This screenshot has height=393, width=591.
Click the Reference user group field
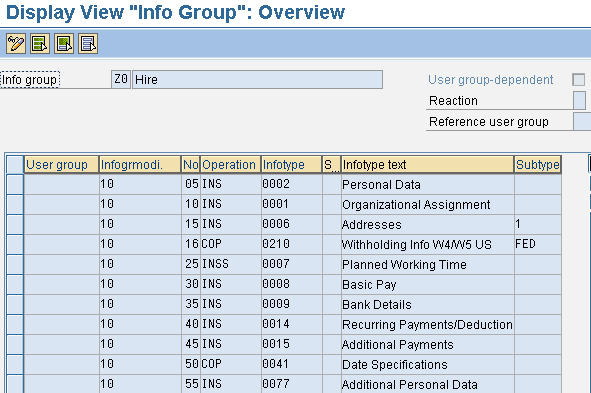tap(582, 122)
